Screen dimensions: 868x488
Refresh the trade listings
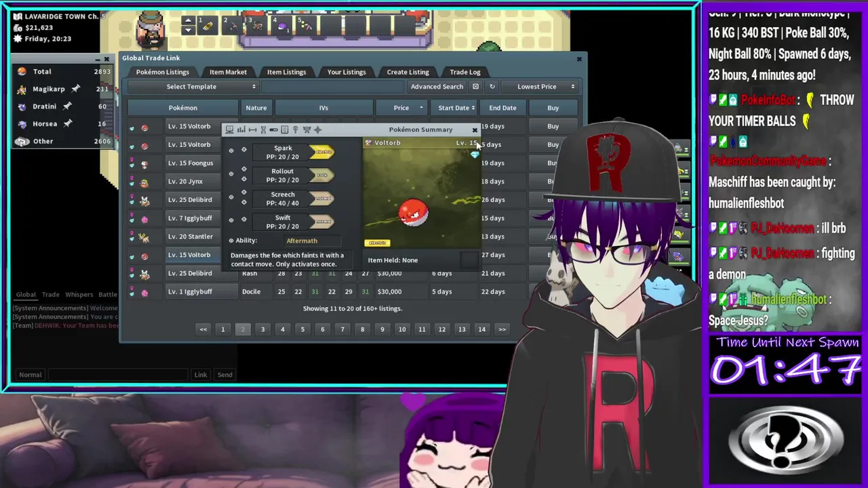pyautogui.click(x=492, y=87)
